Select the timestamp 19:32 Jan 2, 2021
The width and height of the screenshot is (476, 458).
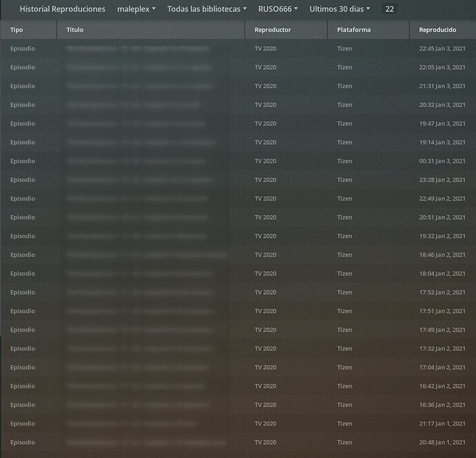(x=442, y=236)
